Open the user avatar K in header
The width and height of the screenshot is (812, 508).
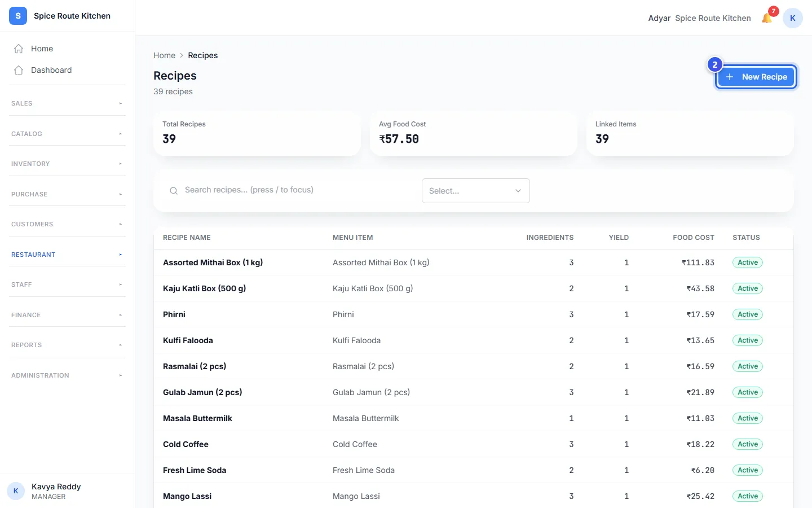click(x=792, y=18)
